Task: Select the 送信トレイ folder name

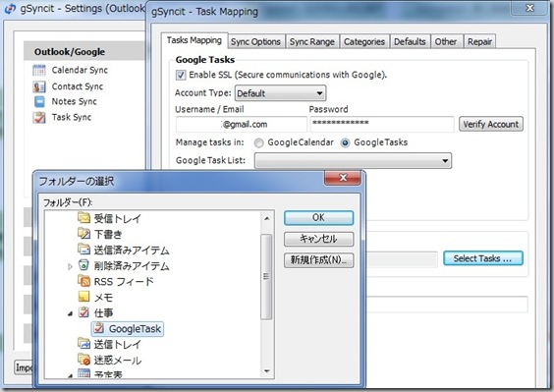Action: point(117,344)
